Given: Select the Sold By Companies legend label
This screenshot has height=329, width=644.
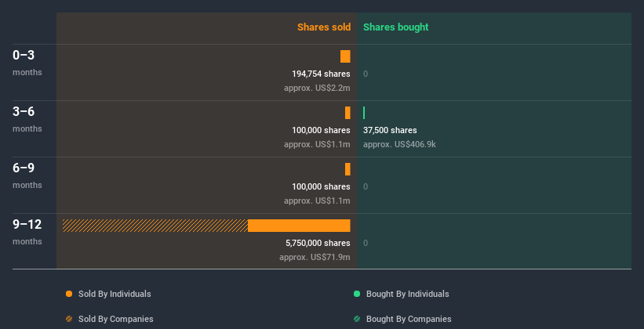Looking at the screenshot, I should 116,319.
